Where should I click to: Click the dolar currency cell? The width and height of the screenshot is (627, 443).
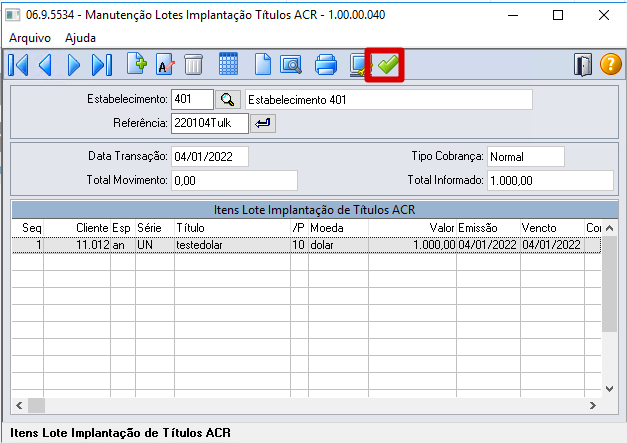(338, 245)
